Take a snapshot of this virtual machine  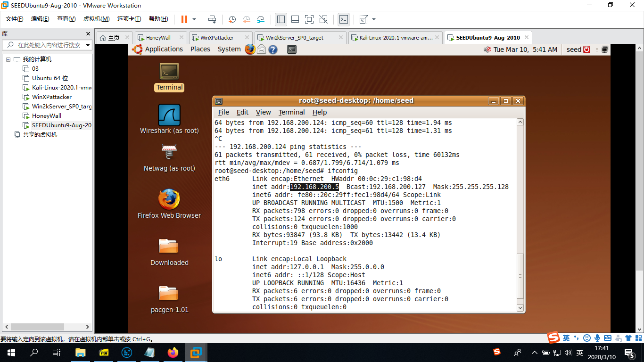(x=232, y=19)
